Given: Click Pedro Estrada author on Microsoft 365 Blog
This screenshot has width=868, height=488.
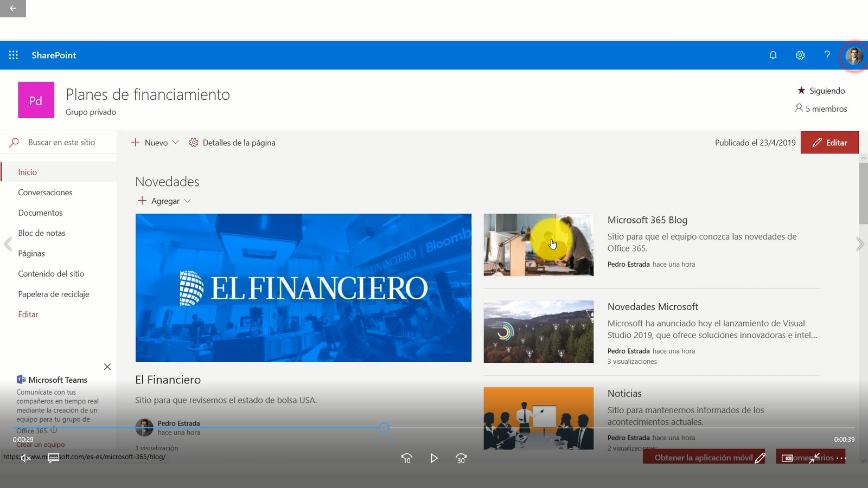Looking at the screenshot, I should (628, 264).
